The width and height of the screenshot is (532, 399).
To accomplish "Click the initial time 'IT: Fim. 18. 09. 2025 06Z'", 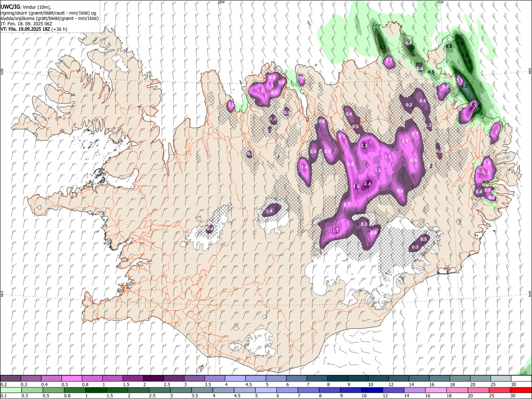I will (26, 24).
